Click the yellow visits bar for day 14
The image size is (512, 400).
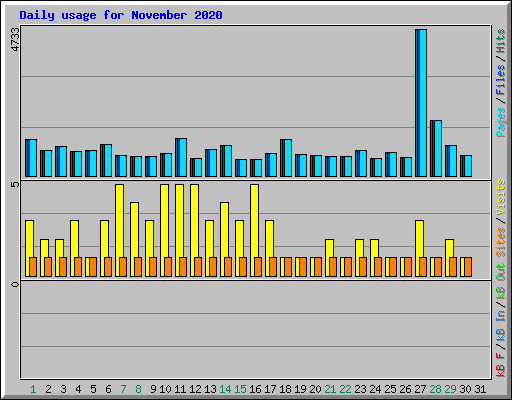[x=224, y=229]
